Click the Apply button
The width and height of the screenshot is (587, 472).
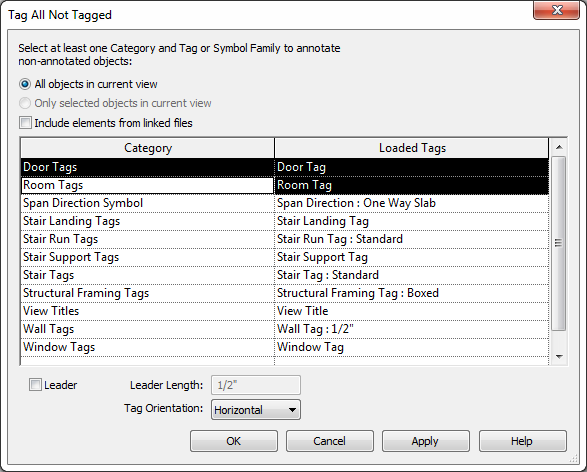426,441
